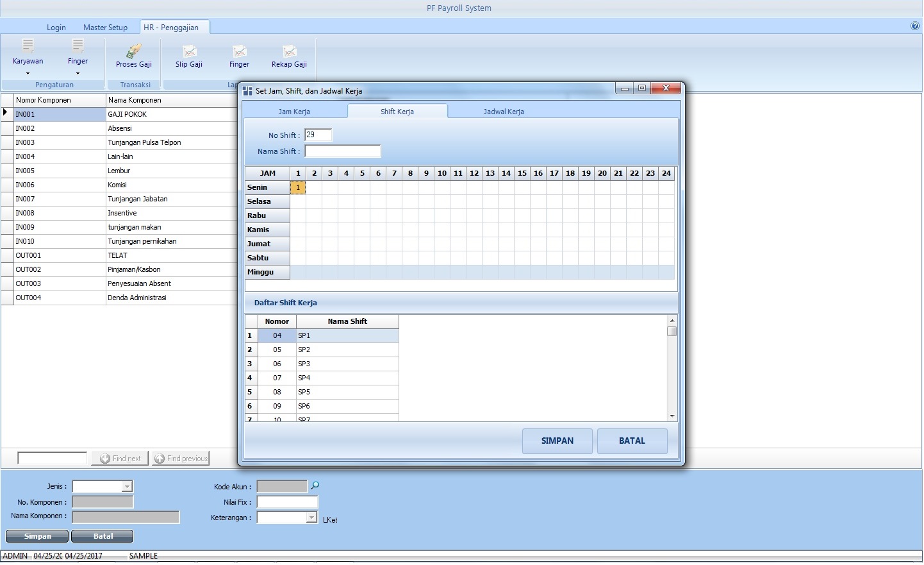Click the BATAL button in dialog
This screenshot has width=924, height=565.
[x=632, y=441]
